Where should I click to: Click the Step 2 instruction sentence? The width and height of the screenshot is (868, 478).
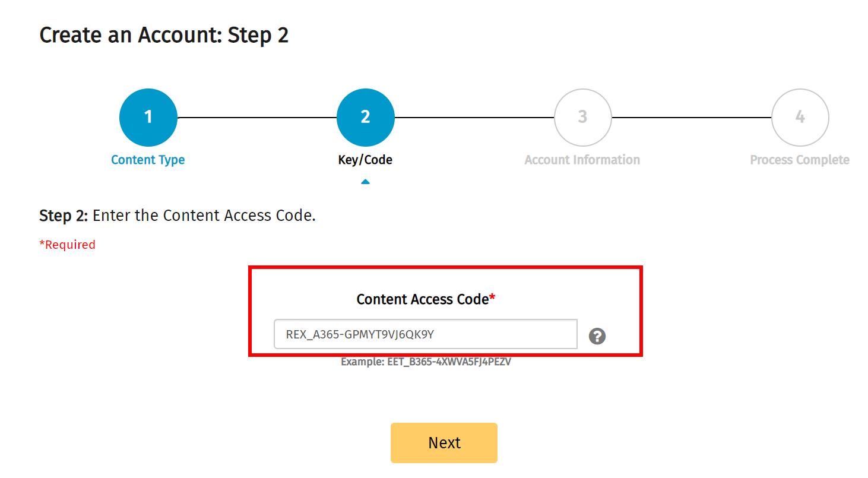click(178, 216)
